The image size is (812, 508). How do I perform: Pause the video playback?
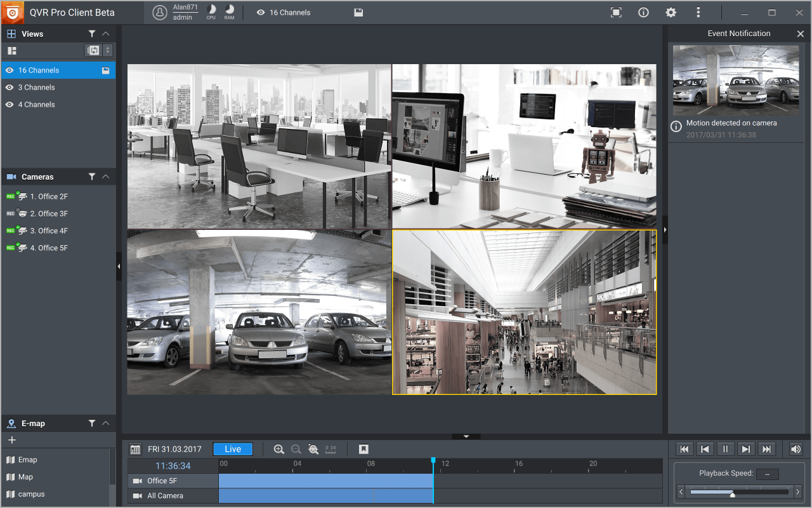725,449
